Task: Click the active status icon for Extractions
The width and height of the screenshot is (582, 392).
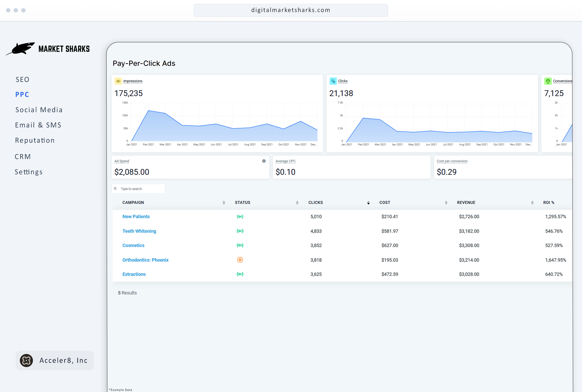Action: click(x=240, y=274)
